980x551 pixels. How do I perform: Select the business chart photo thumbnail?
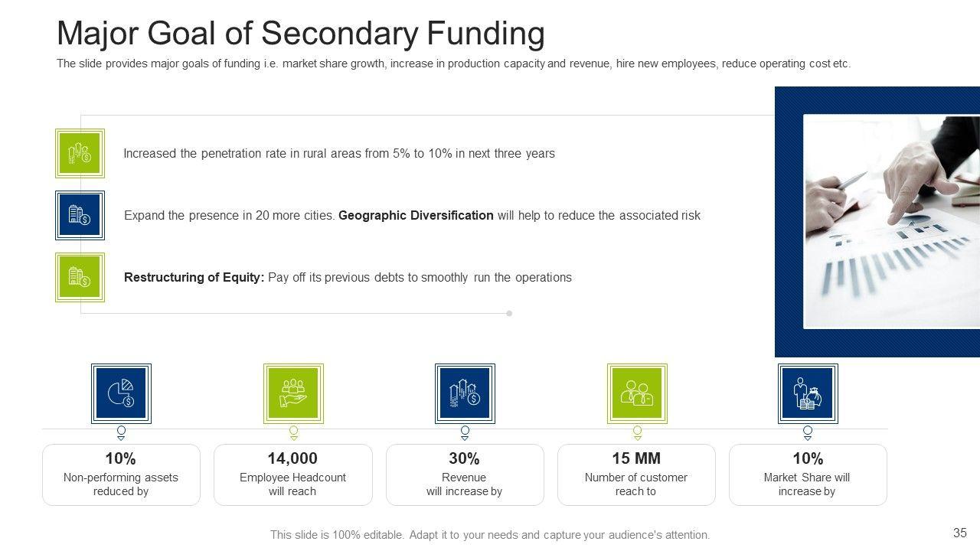(x=891, y=221)
